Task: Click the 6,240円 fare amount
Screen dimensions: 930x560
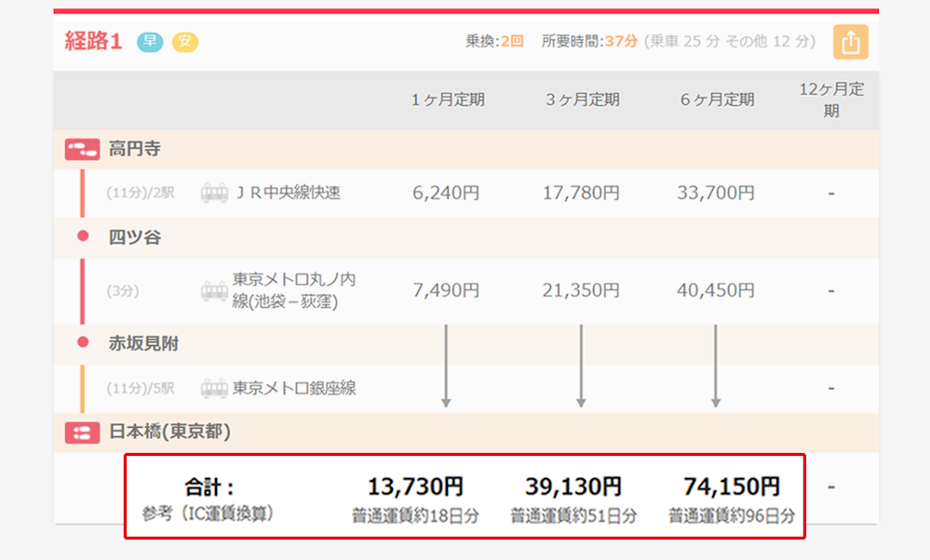Action: pos(445,193)
